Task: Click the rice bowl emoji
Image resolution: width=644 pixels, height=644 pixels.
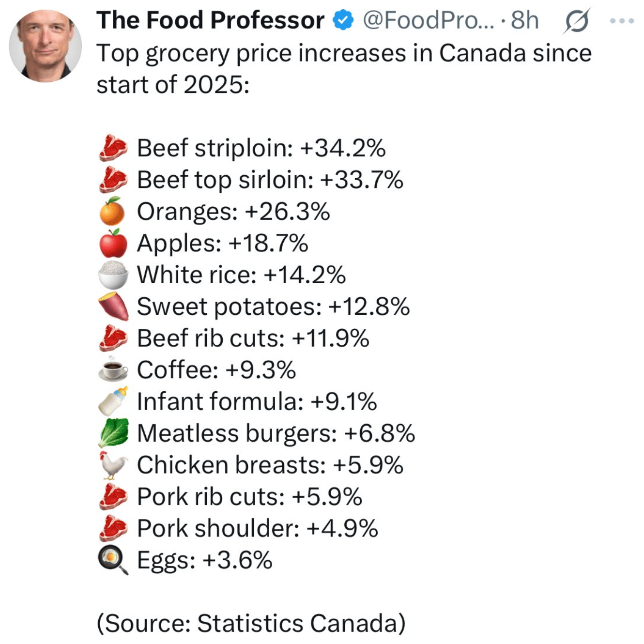Action: 113,275
